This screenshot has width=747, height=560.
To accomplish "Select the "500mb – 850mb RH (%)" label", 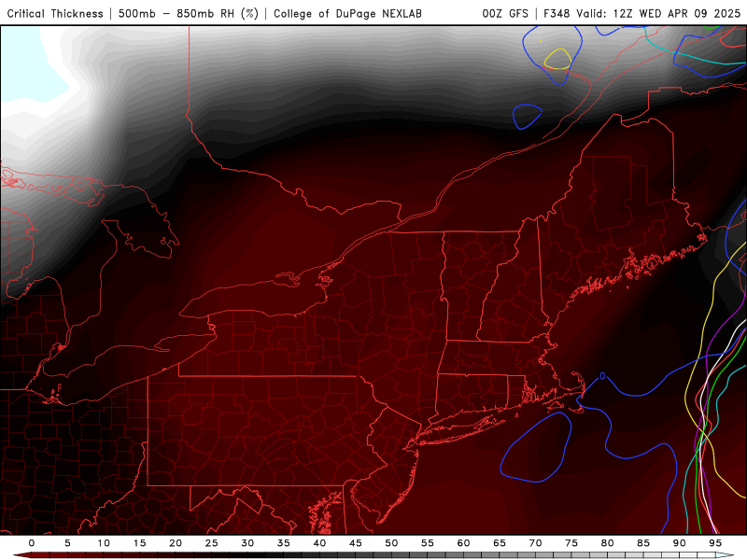I will point(189,13).
